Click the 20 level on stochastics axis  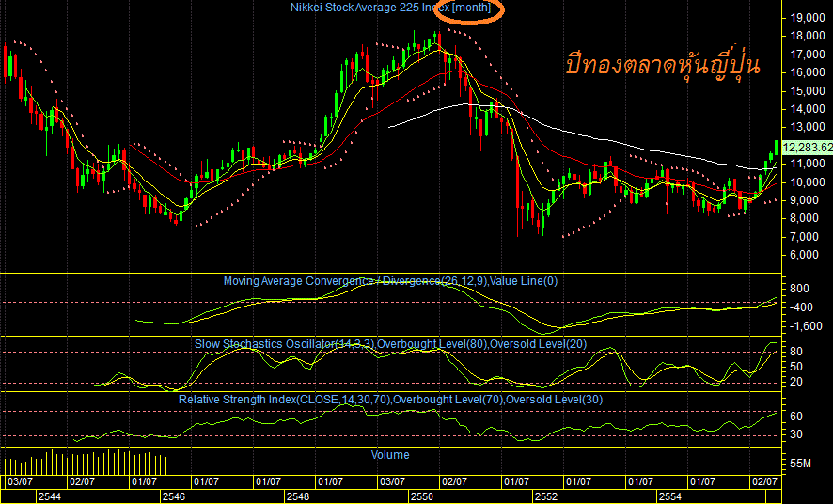coord(796,383)
